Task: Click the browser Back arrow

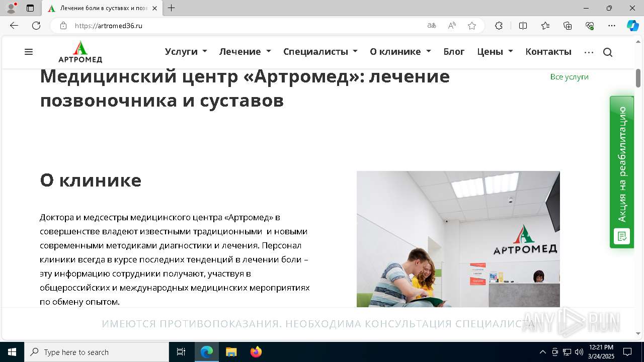Action: click(14, 26)
